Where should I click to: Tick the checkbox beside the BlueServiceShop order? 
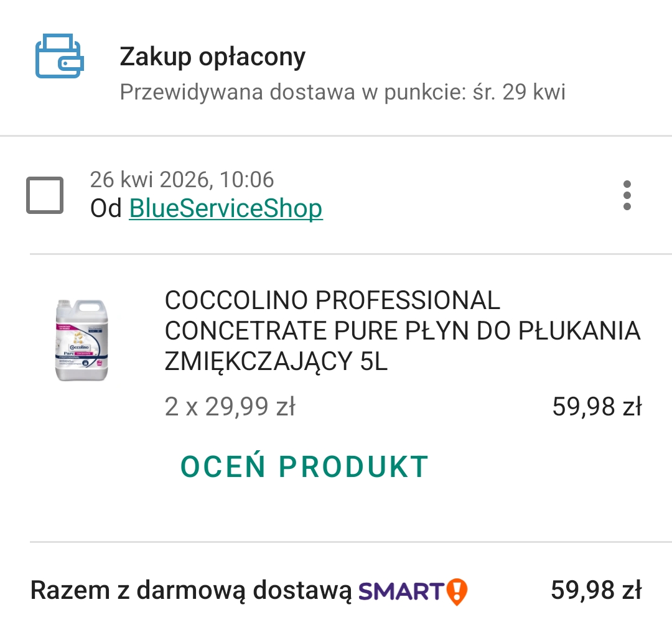tap(45, 195)
